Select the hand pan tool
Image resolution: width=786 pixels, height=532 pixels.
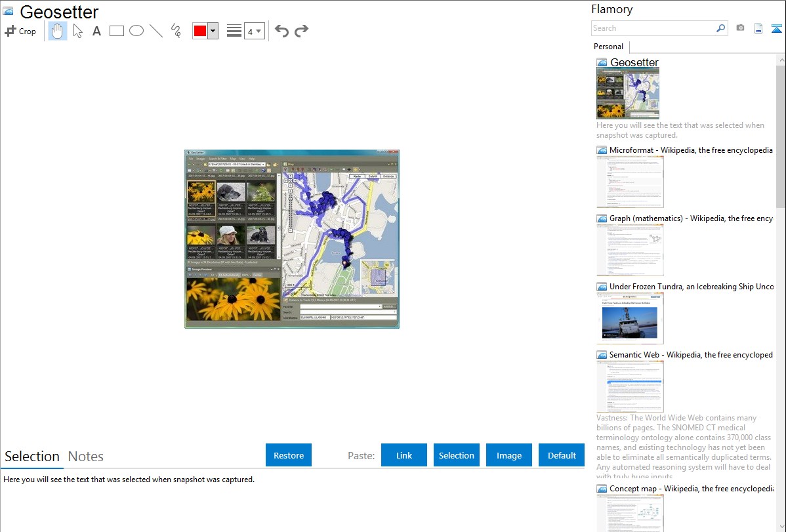point(58,31)
